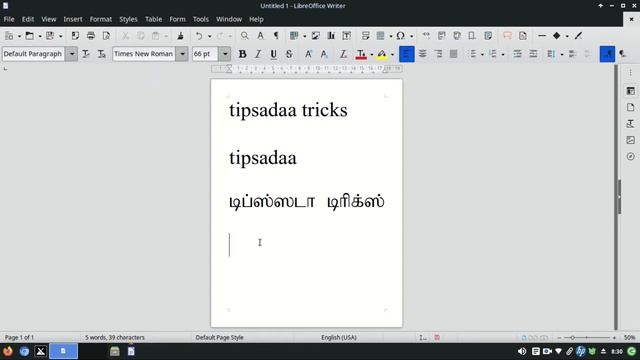Viewport: 640px width, 360px height.
Task: Click the Save document icon
Action: click(50, 36)
